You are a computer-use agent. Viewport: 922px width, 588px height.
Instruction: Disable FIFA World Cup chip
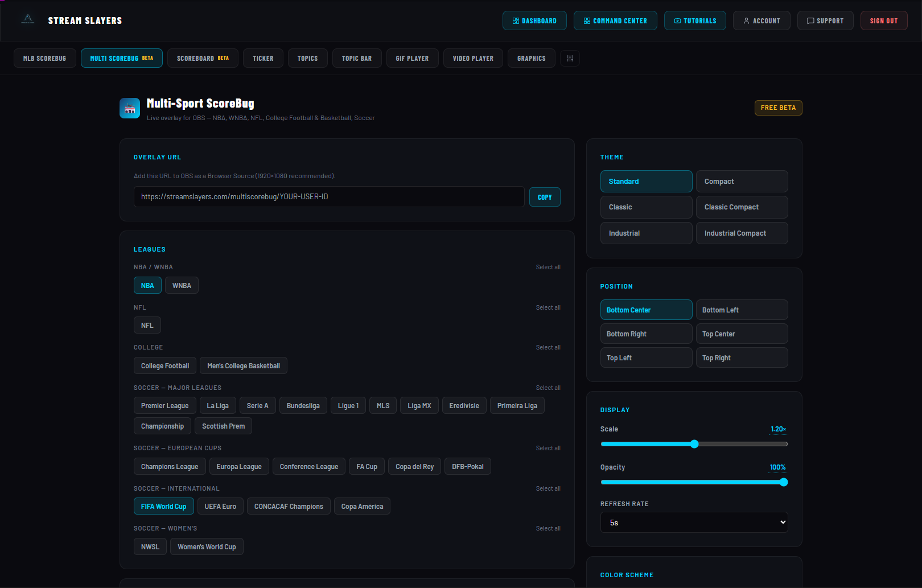coord(164,506)
